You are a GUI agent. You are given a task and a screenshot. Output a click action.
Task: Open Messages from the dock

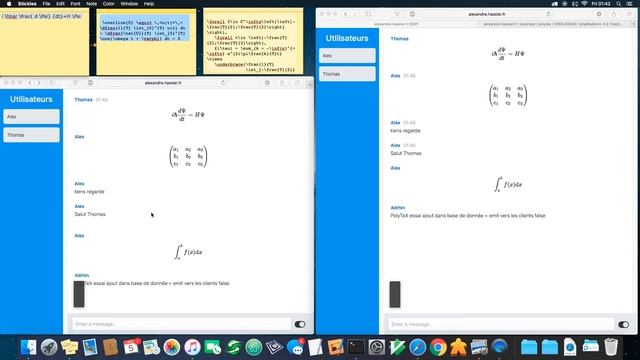[295, 347]
